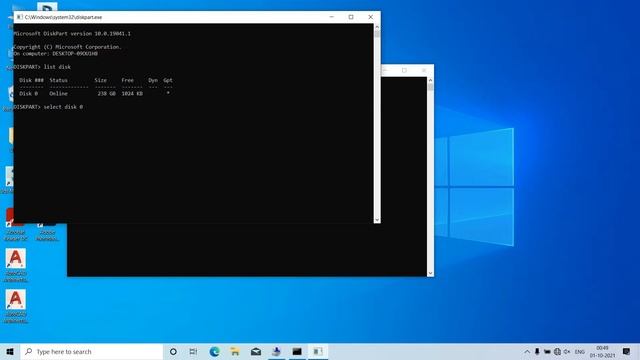Click the ENG language indicator
The image size is (640, 360).
[580, 351]
